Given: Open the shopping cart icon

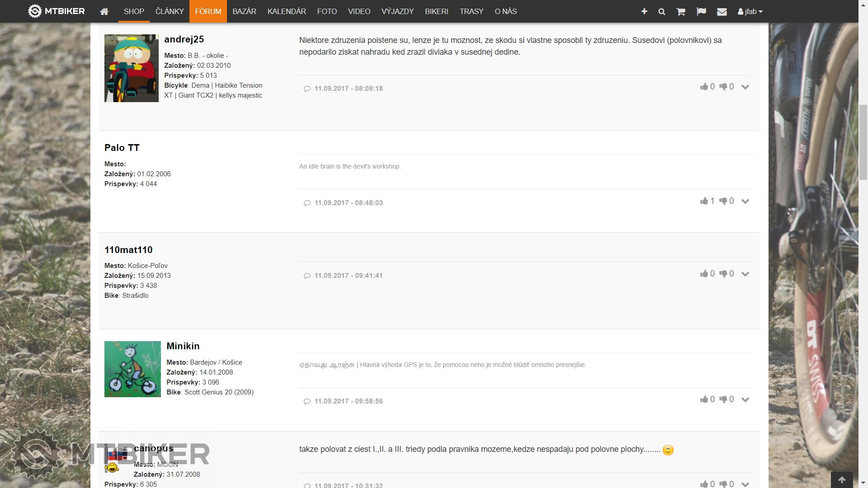Looking at the screenshot, I should pyautogui.click(x=681, y=12).
